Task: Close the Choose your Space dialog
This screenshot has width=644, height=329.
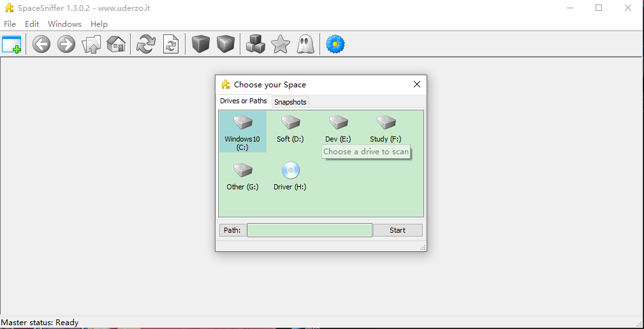Action: pos(417,85)
